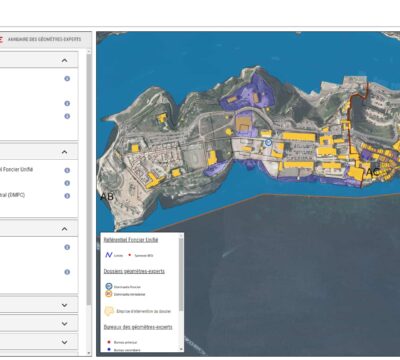Click info icon beside the (DMPC) layer
The image size is (400, 360).
click(x=67, y=196)
